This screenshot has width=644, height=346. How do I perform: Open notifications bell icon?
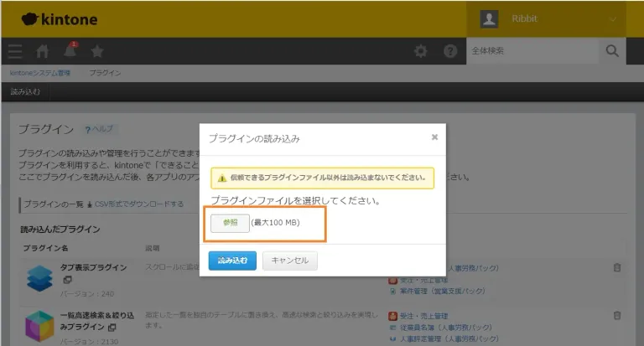tap(70, 50)
